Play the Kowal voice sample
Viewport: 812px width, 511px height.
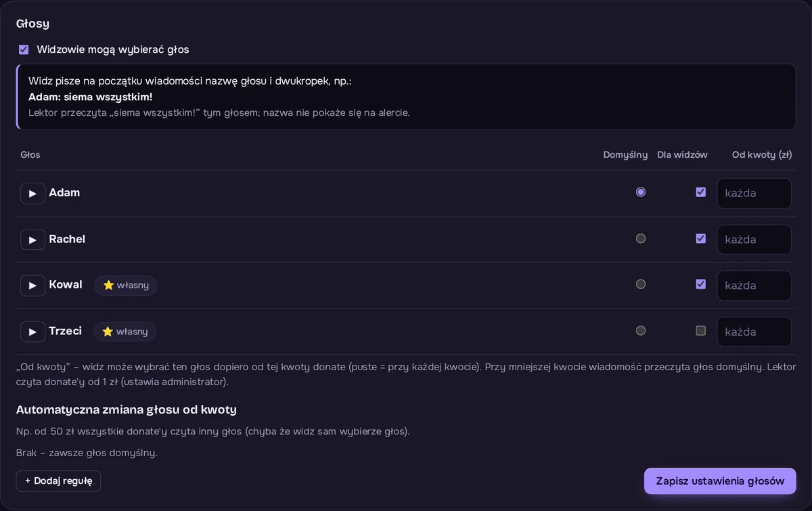point(32,285)
